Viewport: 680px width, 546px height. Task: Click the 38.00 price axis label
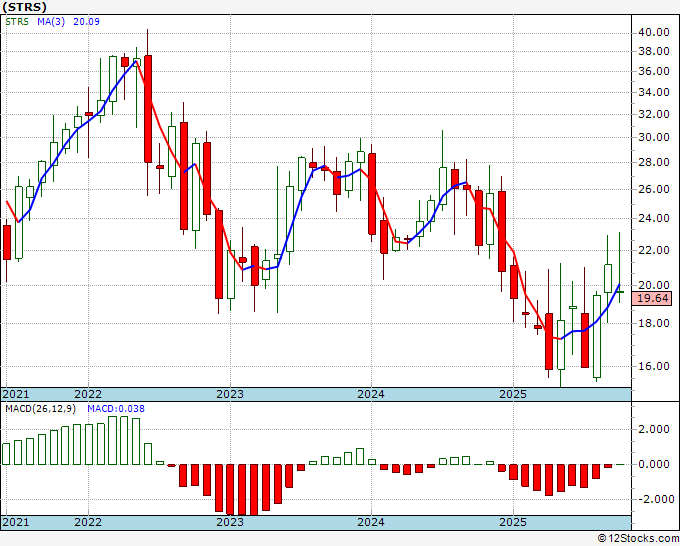[x=653, y=51]
